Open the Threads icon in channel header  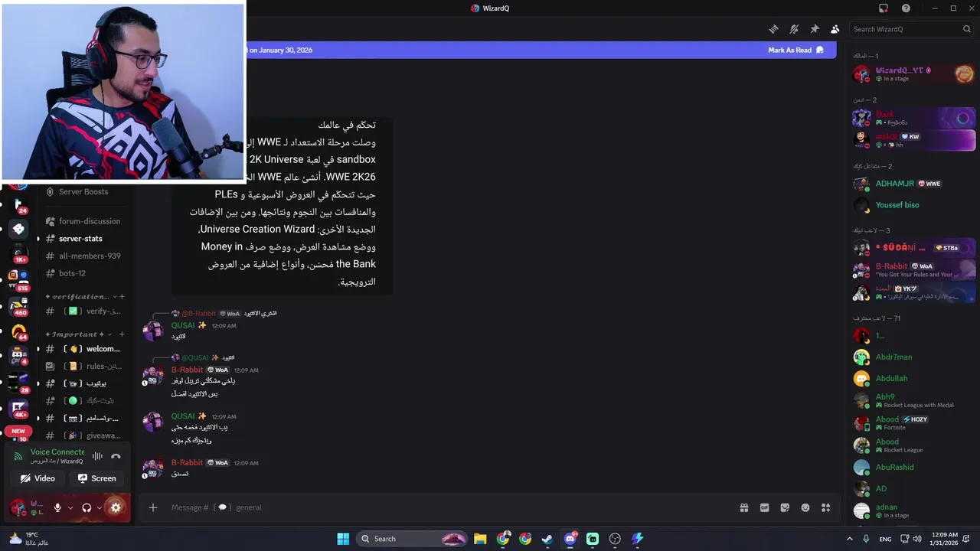(x=773, y=29)
